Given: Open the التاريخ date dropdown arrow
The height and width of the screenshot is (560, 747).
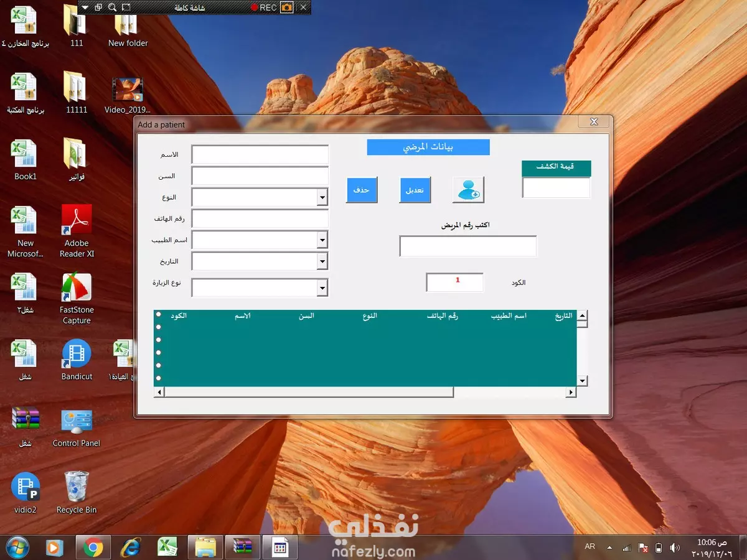Looking at the screenshot, I should click(x=322, y=261).
